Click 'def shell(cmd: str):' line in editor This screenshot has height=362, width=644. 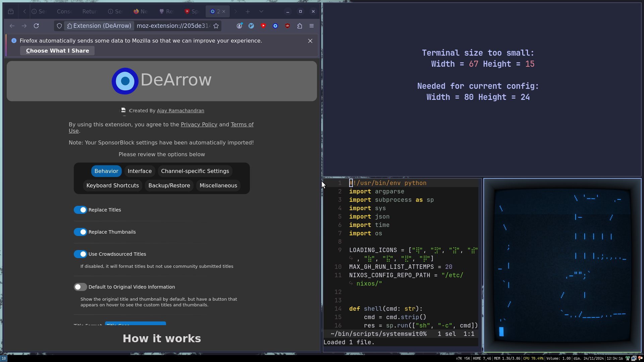[386, 309]
